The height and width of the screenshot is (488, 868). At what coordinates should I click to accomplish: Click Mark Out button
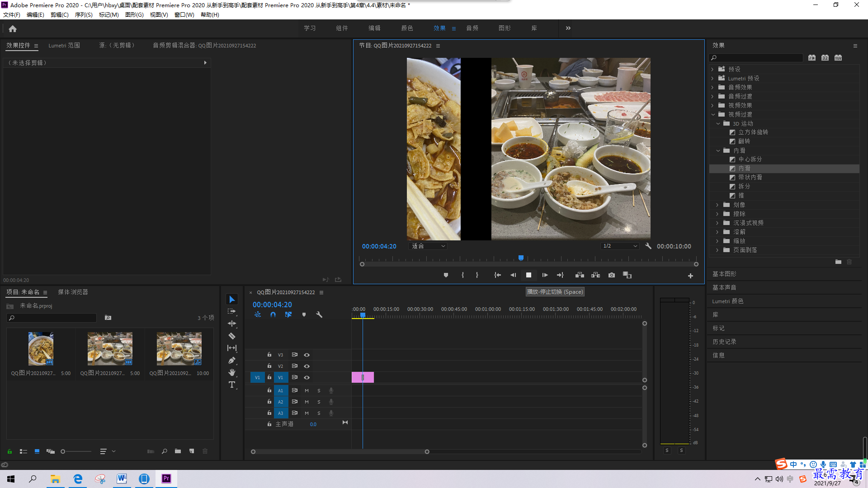pyautogui.click(x=477, y=275)
